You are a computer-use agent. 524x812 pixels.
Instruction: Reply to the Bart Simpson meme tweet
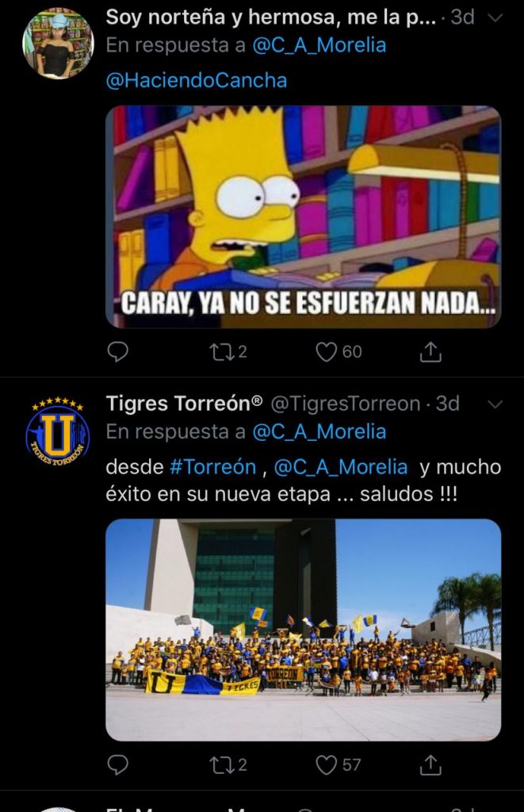[x=117, y=352]
